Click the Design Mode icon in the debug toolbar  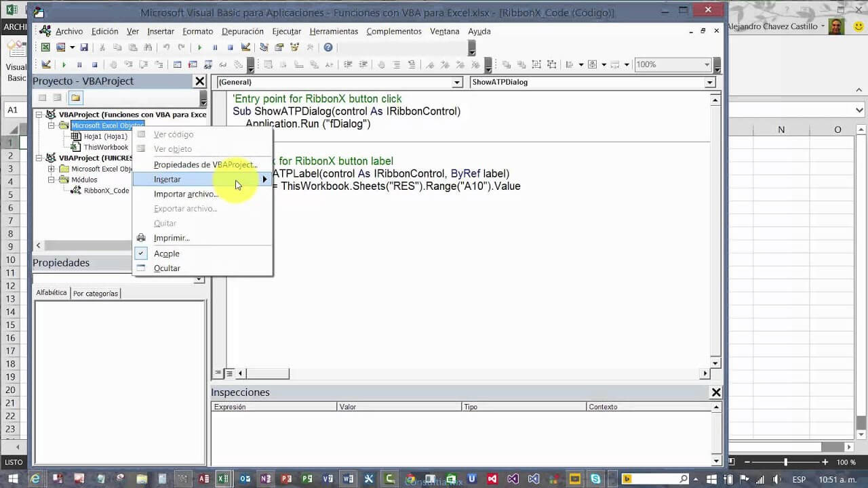[x=46, y=64]
